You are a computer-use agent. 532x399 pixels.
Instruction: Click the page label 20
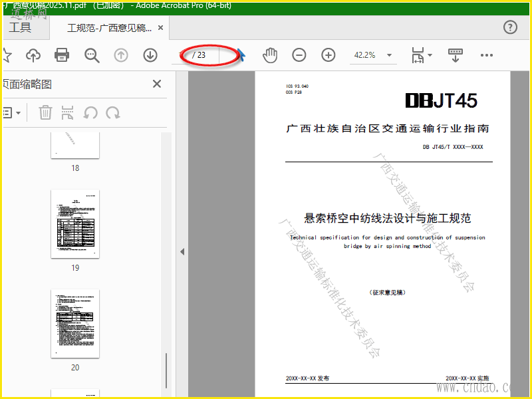75,368
